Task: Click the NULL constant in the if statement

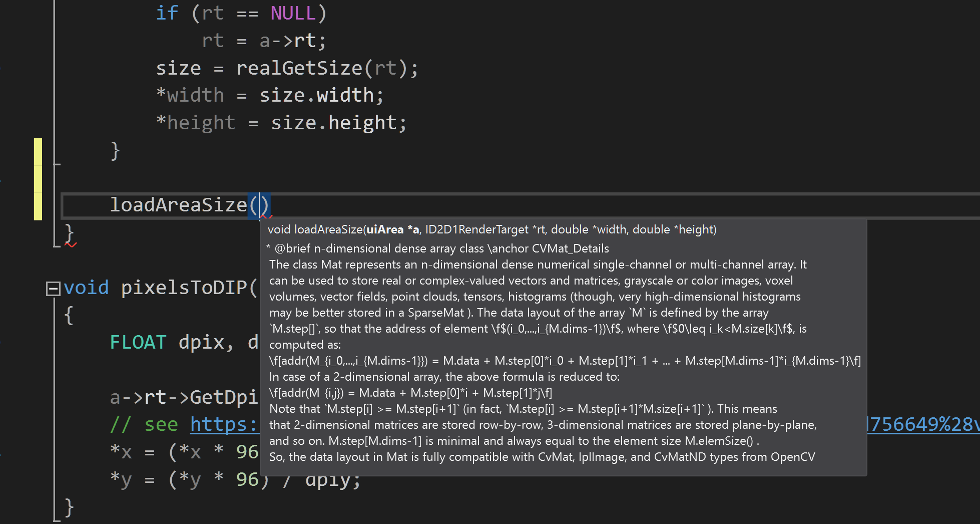Action: pyautogui.click(x=293, y=13)
